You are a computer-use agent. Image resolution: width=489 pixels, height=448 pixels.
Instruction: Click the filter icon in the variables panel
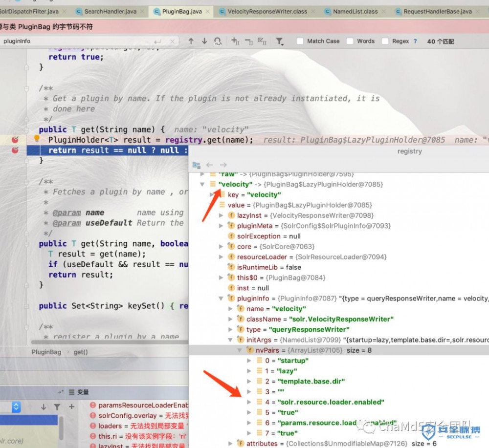57,406
